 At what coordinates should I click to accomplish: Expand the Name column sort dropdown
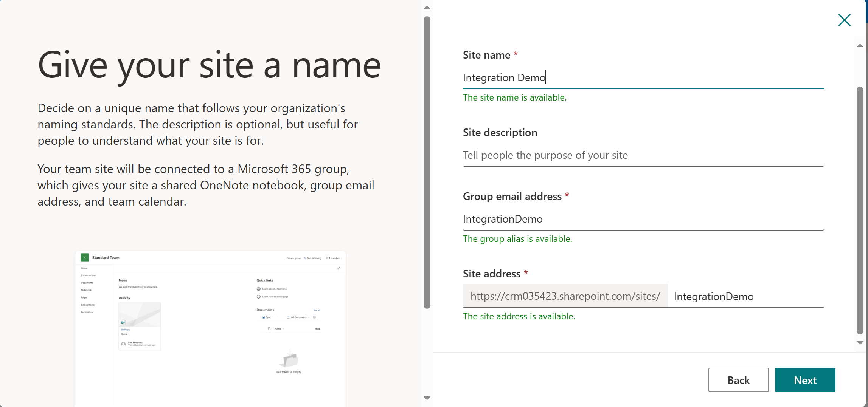(283, 328)
